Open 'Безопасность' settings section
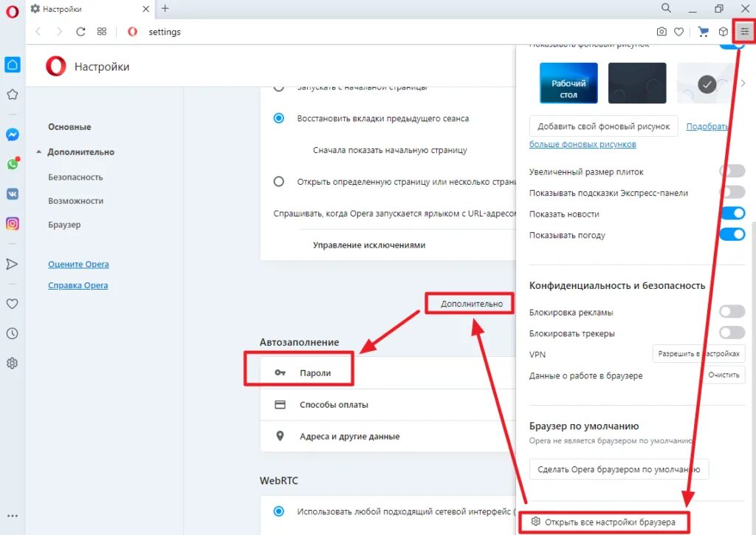Viewport: 756px width, 535px height. pyautogui.click(x=75, y=177)
